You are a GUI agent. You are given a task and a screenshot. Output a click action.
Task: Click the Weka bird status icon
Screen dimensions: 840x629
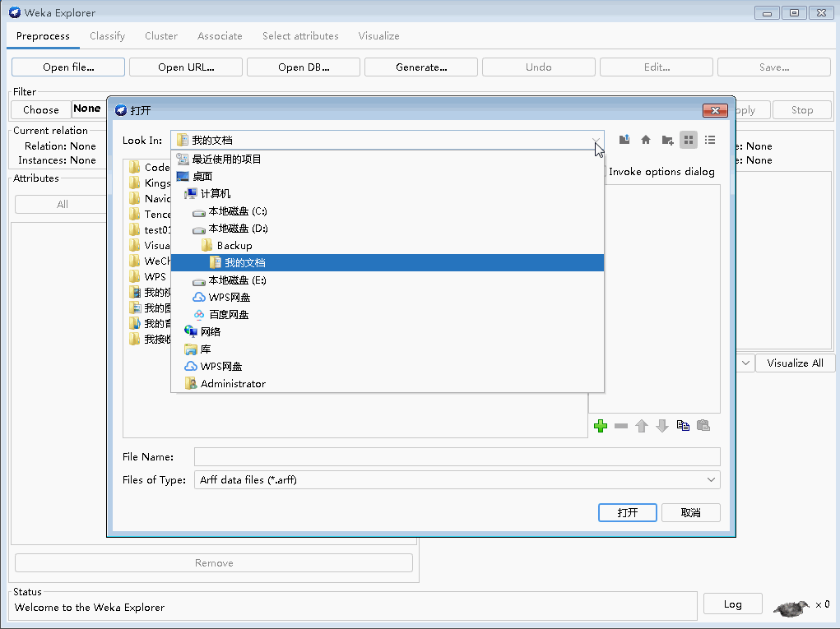(x=791, y=608)
